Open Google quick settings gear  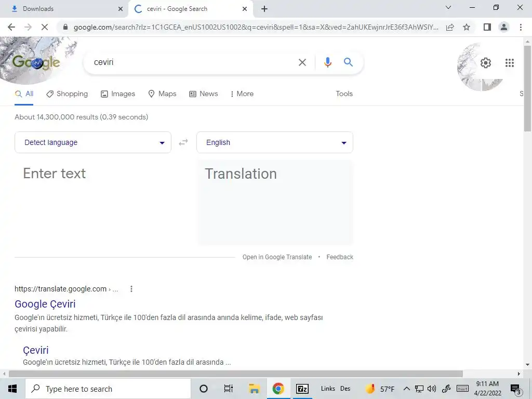(x=486, y=63)
